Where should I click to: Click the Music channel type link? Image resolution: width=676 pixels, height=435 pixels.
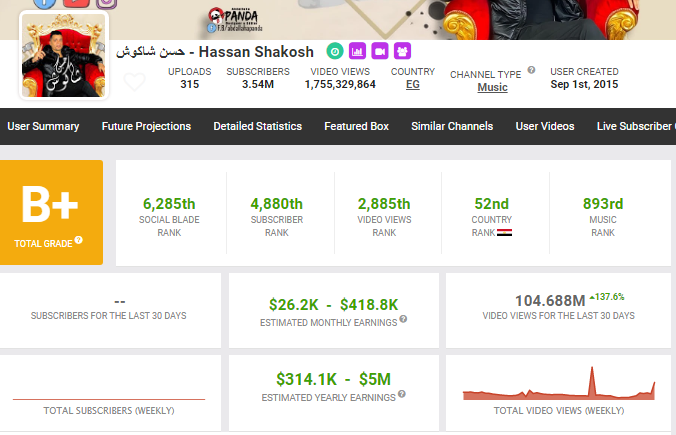[x=492, y=87]
